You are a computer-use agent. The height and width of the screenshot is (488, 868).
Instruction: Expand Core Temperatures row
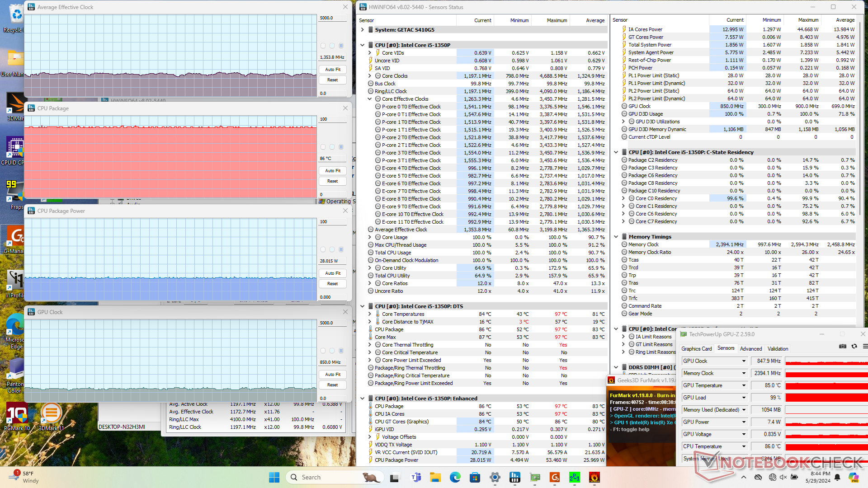point(369,314)
